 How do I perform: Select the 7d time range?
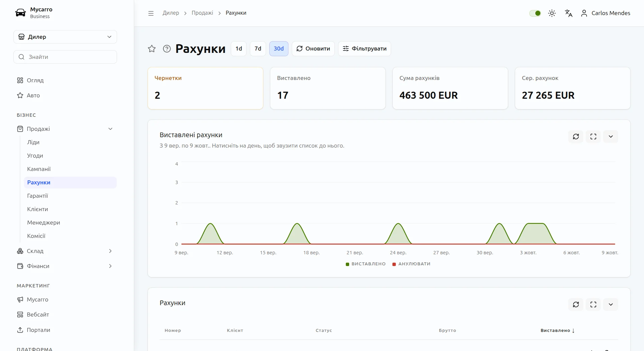258,49
